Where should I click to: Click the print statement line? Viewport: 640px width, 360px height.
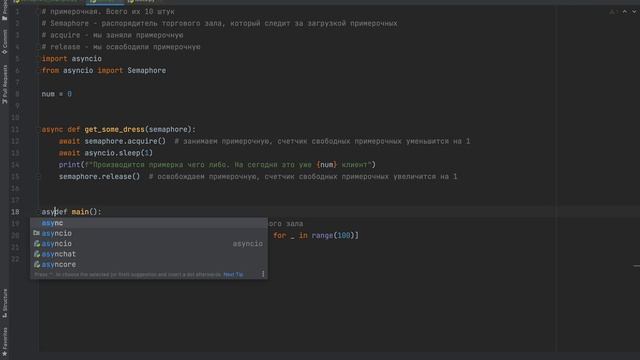click(217, 165)
